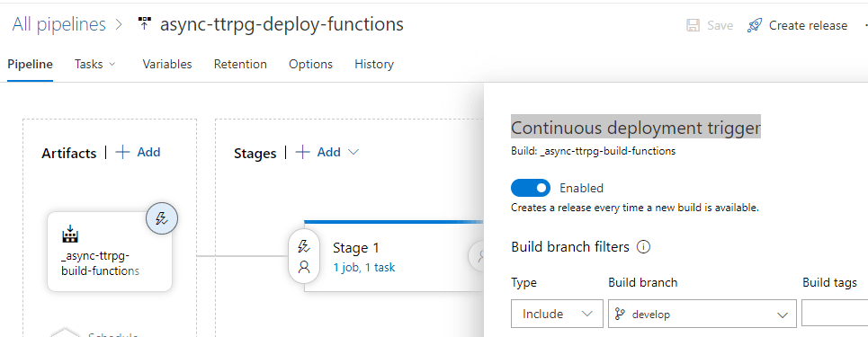The width and height of the screenshot is (868, 337).
Task: Disable the continuous deployment trigger toggle
Action: (x=531, y=188)
